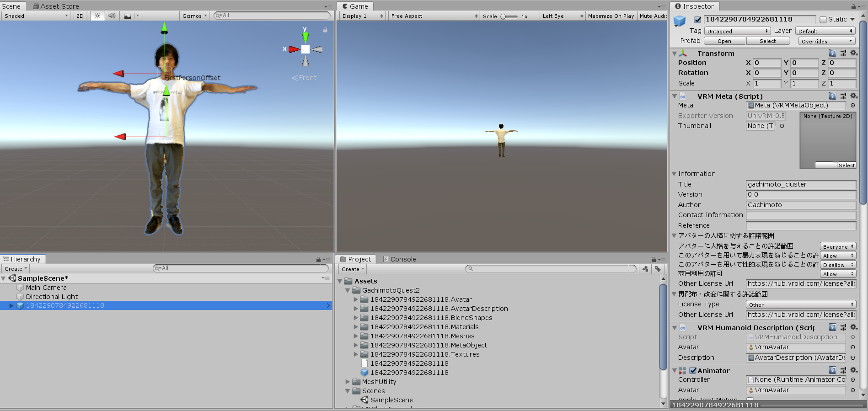Toggle Maximize On Play

click(611, 16)
